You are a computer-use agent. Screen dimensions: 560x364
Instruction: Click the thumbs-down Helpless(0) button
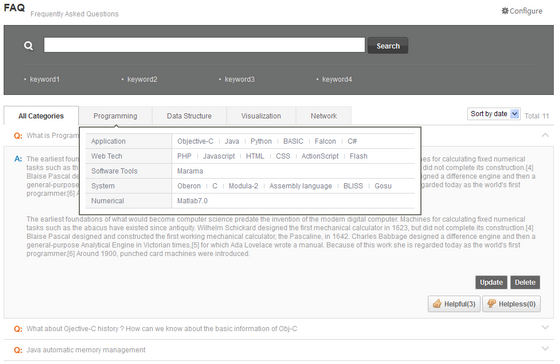(511, 304)
